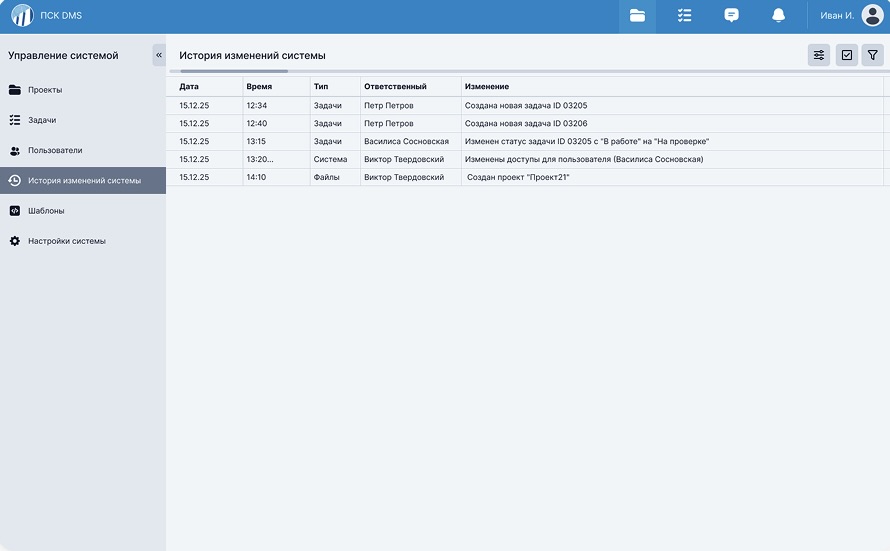The height and width of the screenshot is (551, 890).
Task: Open the Иван И. user menu
Action: click(836, 16)
